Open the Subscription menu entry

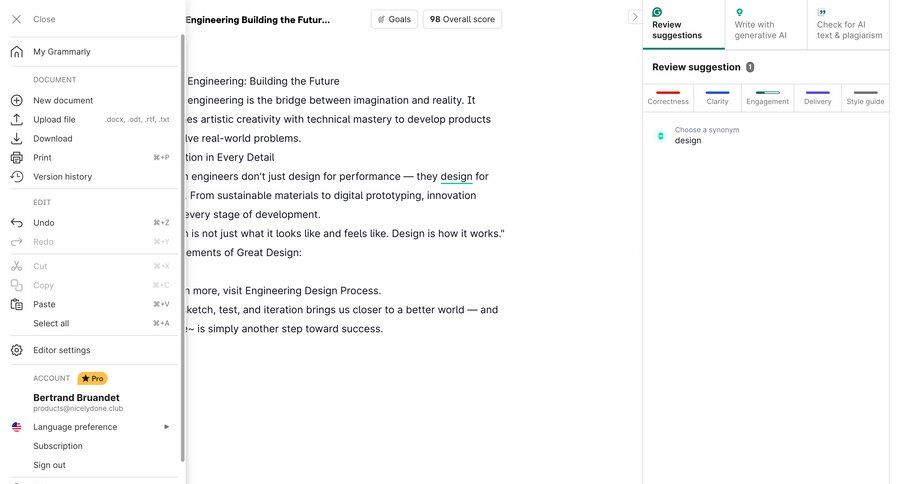click(x=58, y=446)
